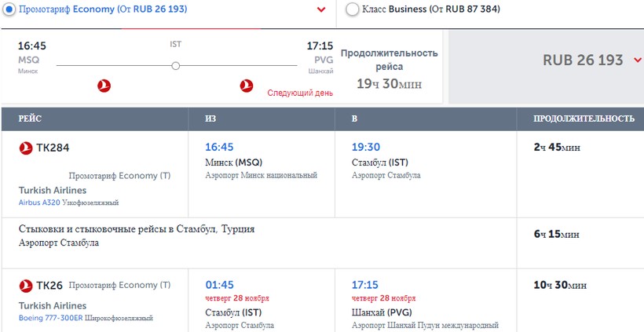Click the 16:45 departure time from Minsk
The width and height of the screenshot is (644, 332).
click(219, 147)
